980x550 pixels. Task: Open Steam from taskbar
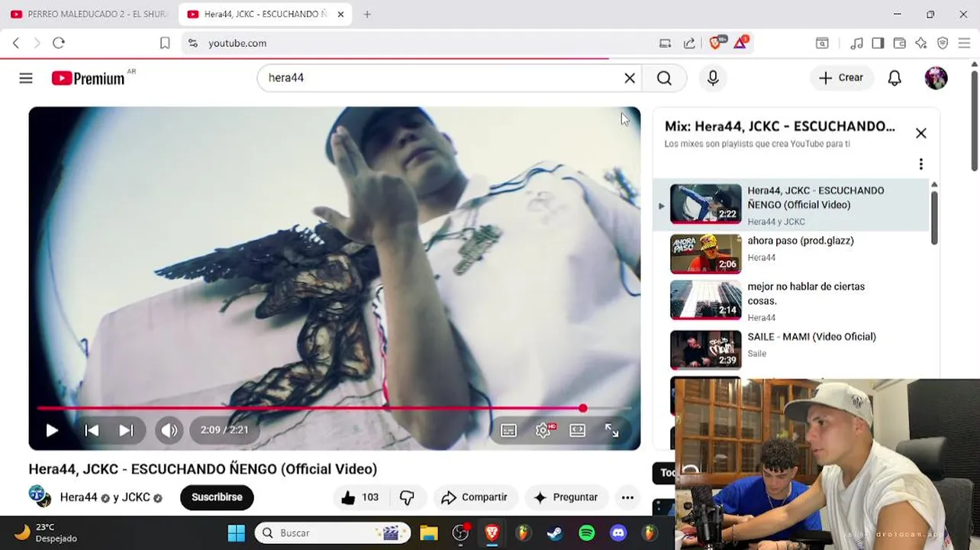click(555, 532)
